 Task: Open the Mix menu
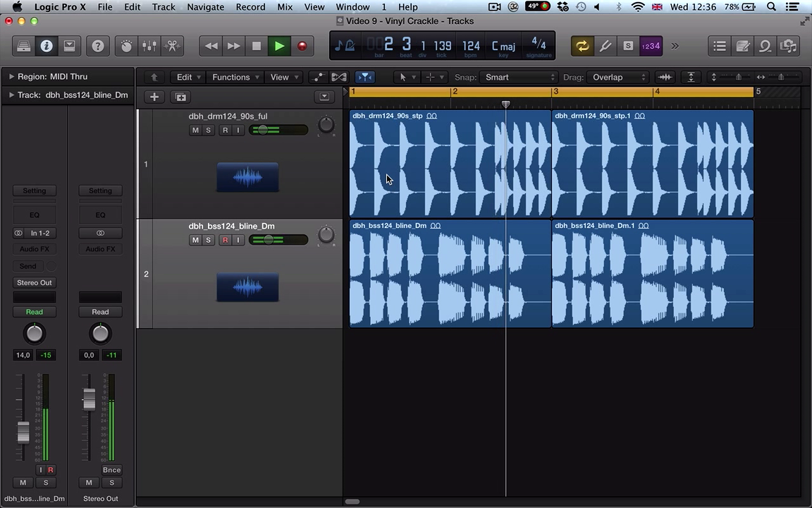(285, 7)
